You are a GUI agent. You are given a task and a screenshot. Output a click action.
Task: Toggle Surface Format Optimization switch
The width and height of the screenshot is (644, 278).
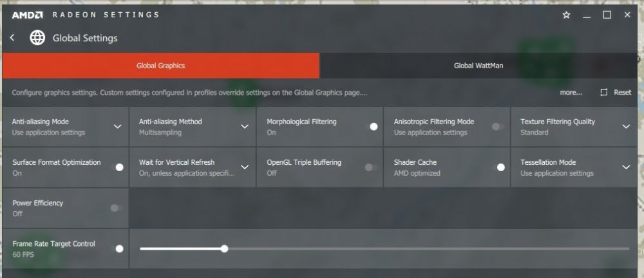click(x=117, y=167)
